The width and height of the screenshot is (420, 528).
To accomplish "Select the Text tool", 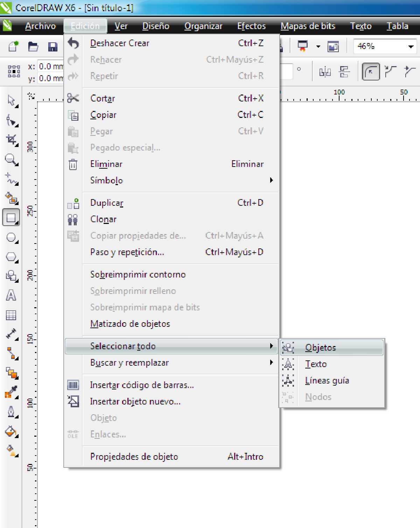I will pyautogui.click(x=12, y=295).
